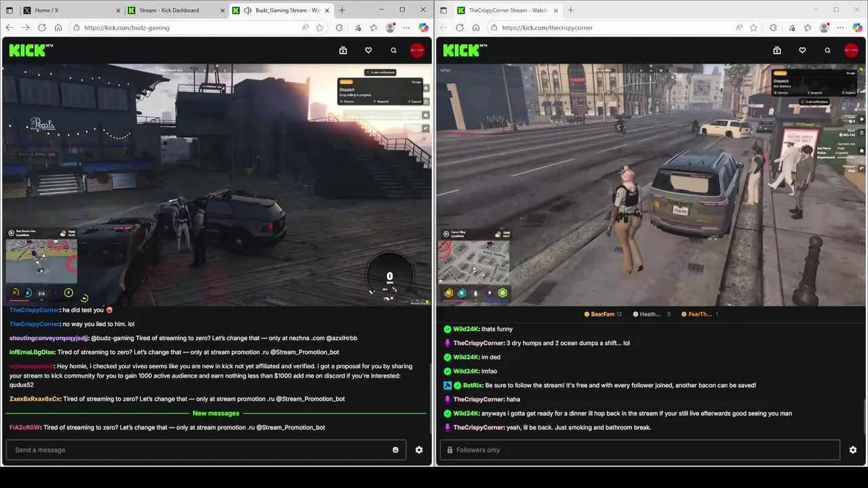This screenshot has height=488, width=868.
Task: Go to home page in budz-gaming window
Action: click(58, 28)
